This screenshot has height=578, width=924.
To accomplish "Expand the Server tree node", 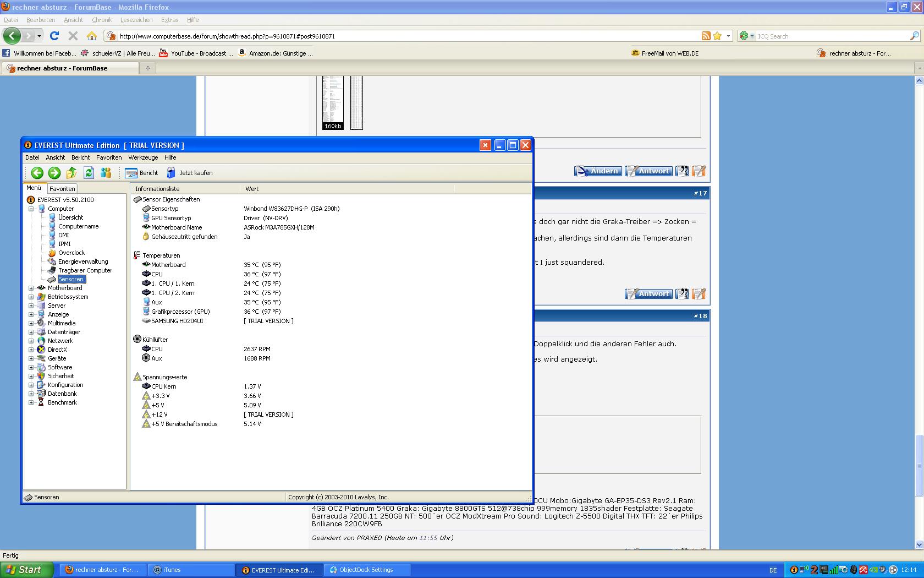I will pos(31,306).
